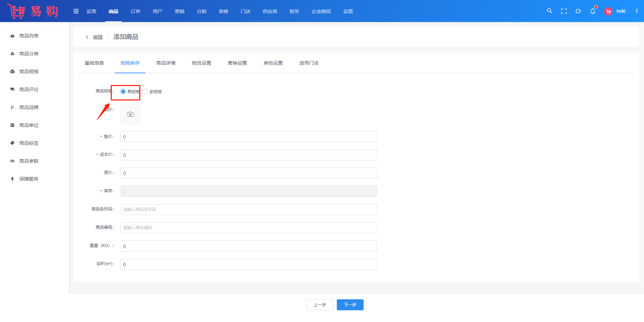Go back using the 返回 chevron
The width and height of the screenshot is (644, 322).
coord(94,37)
